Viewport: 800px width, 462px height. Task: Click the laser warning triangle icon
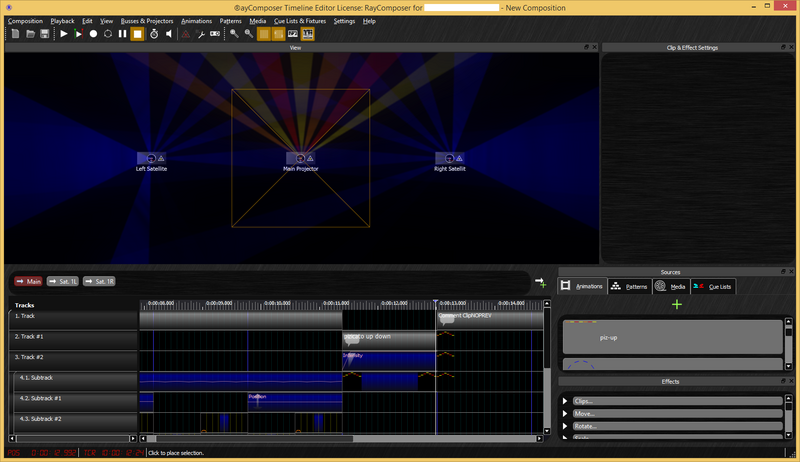186,34
